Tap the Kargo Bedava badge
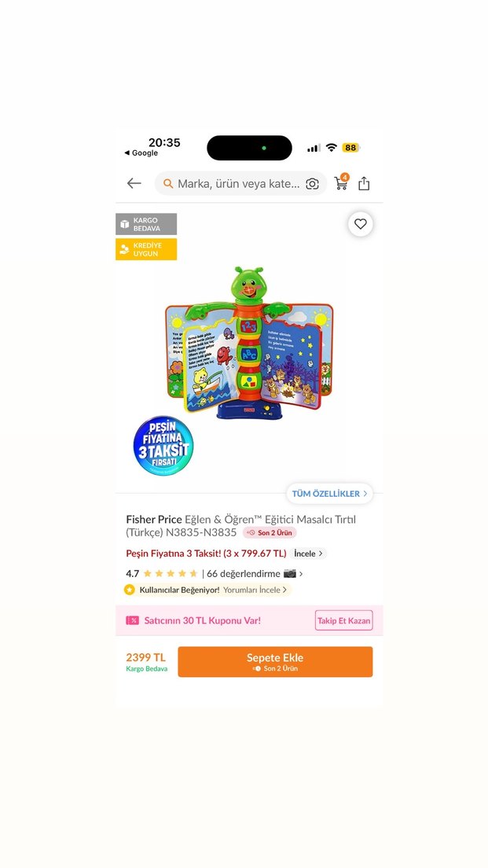The width and height of the screenshot is (488, 868). point(146,224)
